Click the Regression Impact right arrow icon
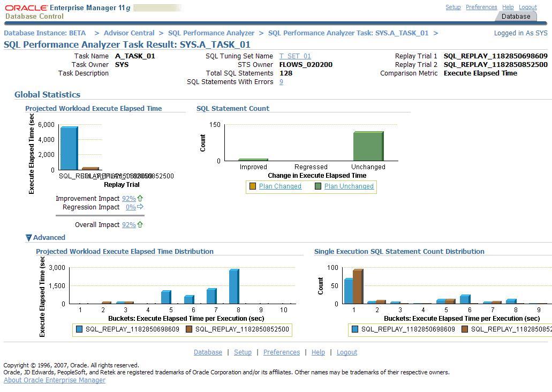The height and width of the screenshot is (392, 552). 140,207
